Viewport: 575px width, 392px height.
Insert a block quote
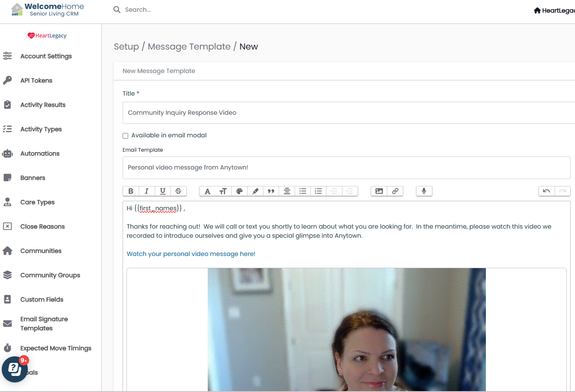click(271, 191)
